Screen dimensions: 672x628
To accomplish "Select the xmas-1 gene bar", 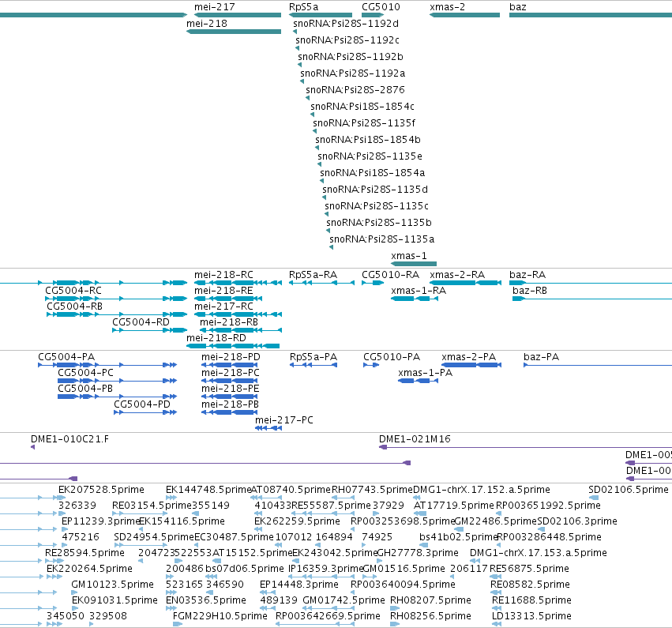I will coord(414,264).
